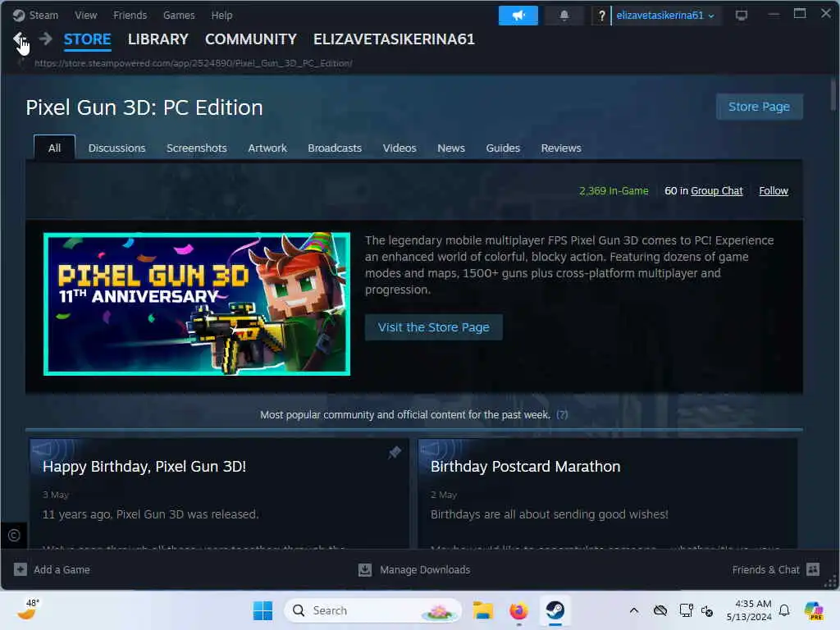Click the question mark help icon
Image resolution: width=840 pixels, height=630 pixels.
pos(601,16)
